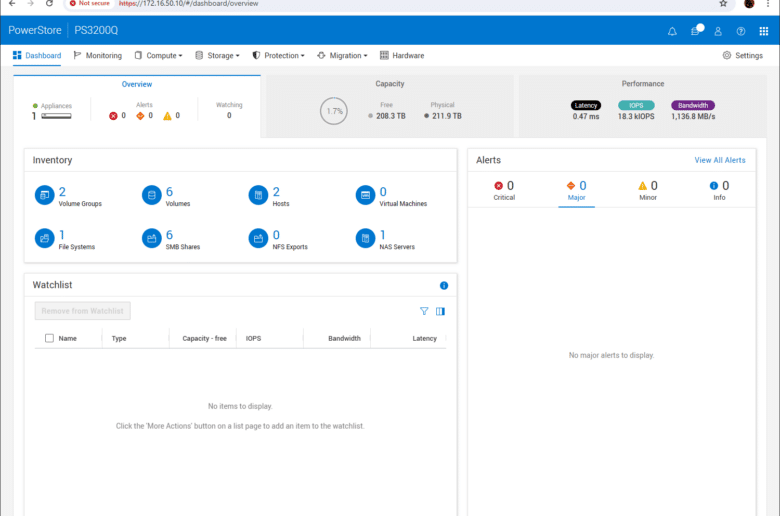Select the Minor alerts tab
Viewport: 780px width, 516px height.
click(648, 191)
